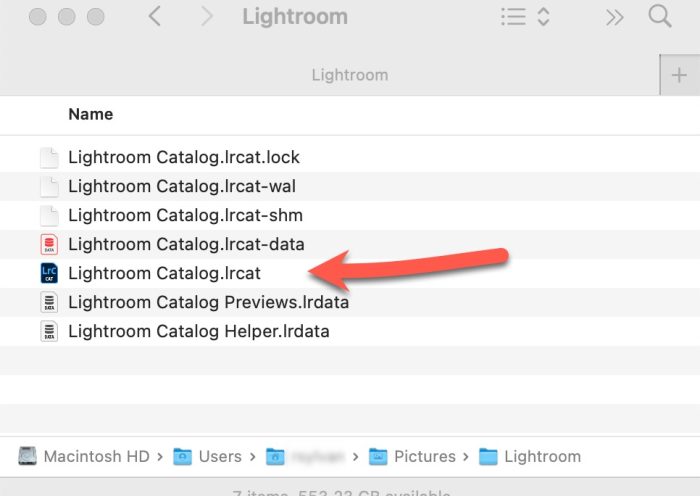
Task: Go forward with the right arrow
Action: (206, 17)
